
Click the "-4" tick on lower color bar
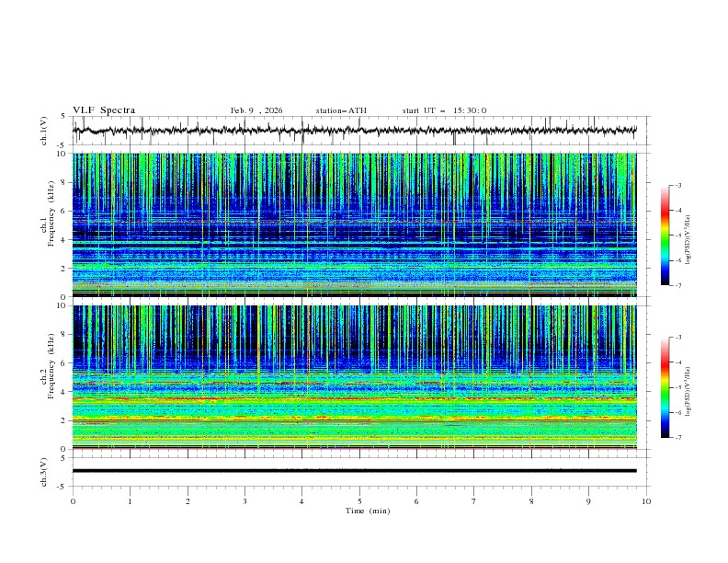(677, 362)
